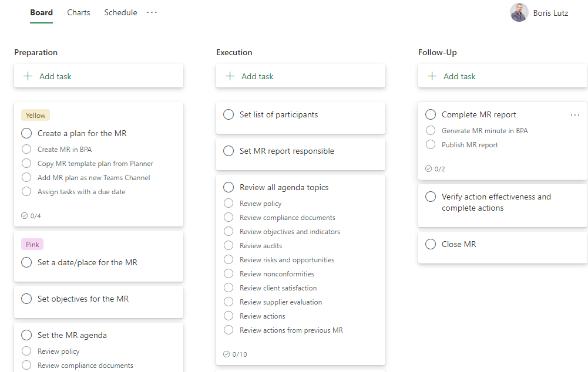588x372 pixels.
Task: Open the Complete MR report card title
Action: [479, 114]
